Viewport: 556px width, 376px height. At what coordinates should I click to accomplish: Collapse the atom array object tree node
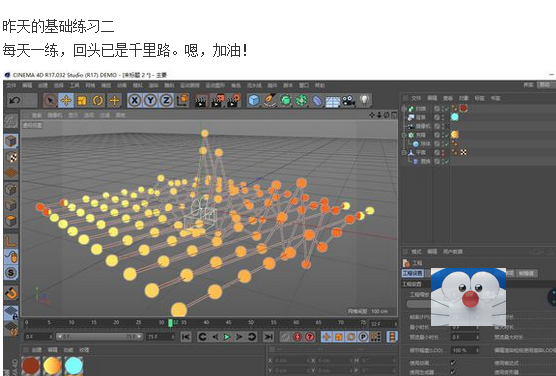coord(404,153)
